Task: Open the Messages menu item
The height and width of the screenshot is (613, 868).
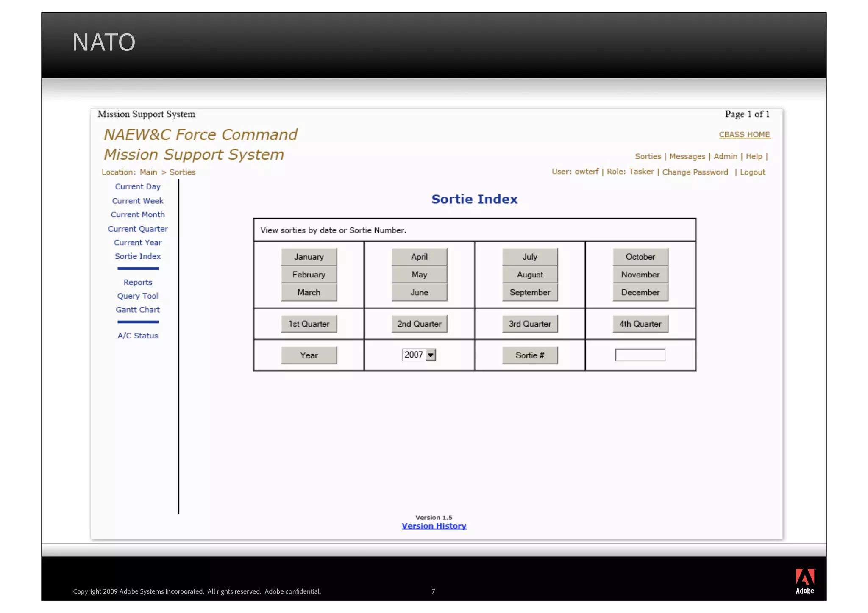Action: pos(687,156)
